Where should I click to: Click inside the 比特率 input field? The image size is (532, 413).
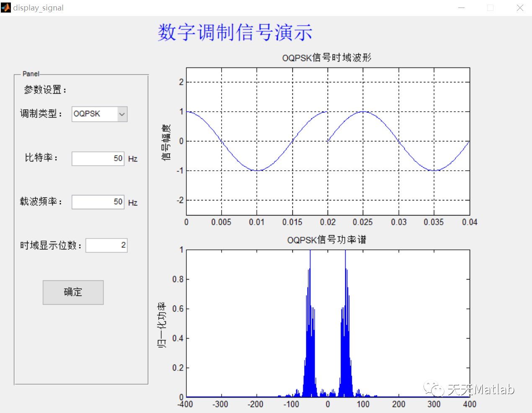tap(98, 158)
